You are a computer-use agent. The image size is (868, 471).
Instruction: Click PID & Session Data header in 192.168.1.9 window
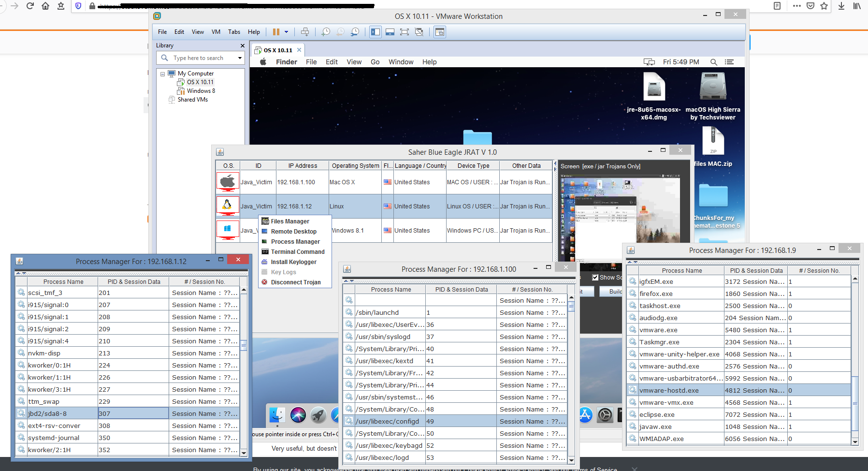click(x=756, y=271)
